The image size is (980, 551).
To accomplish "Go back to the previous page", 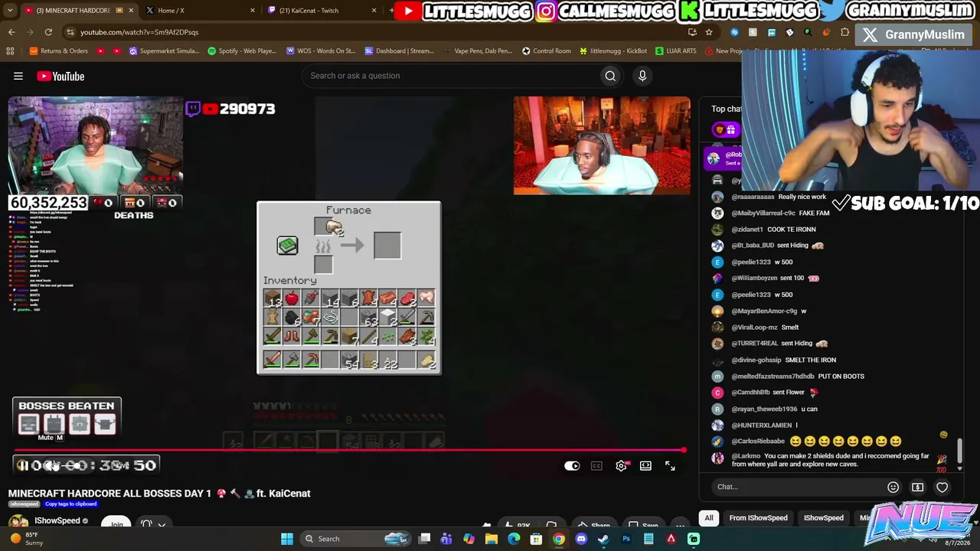I will 11,32.
